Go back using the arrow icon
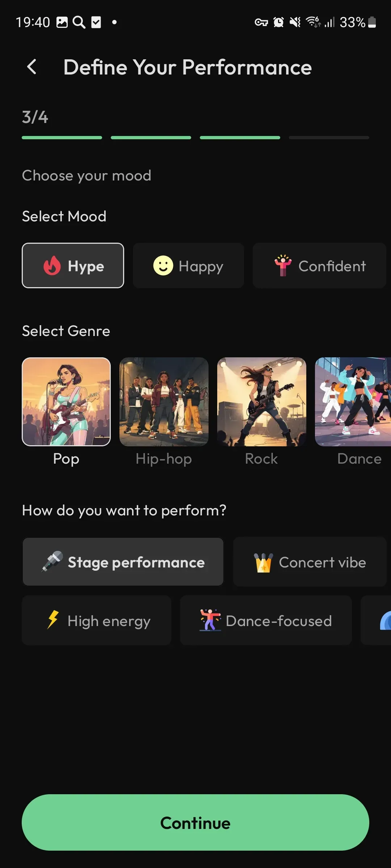 coord(32,67)
